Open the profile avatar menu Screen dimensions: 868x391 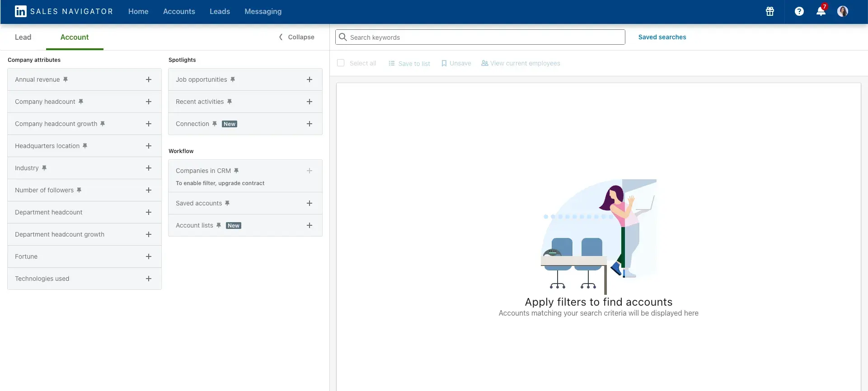842,11
